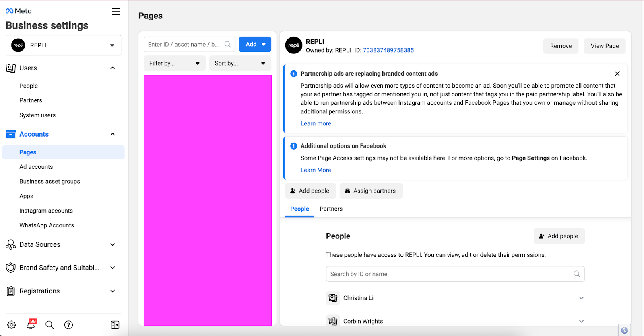Click the Meta logo
Viewport: 644px width, 336px height.
(19, 11)
